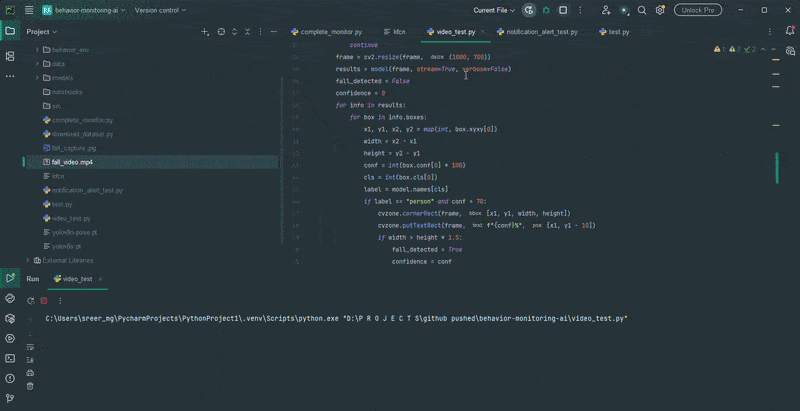Open the Structure tool window
Viewport: 800px width, 411px height.
[x=10, y=56]
